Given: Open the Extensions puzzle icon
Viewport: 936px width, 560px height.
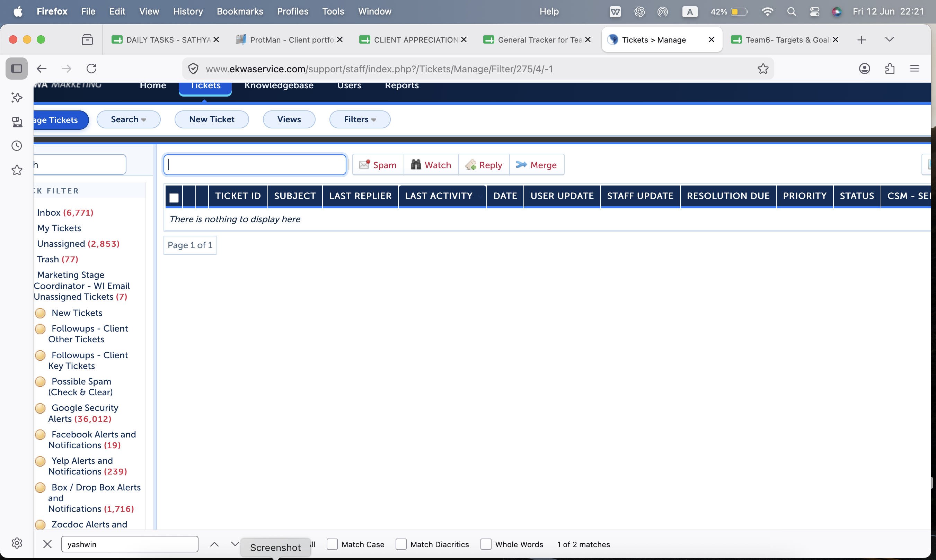Looking at the screenshot, I should (890, 69).
